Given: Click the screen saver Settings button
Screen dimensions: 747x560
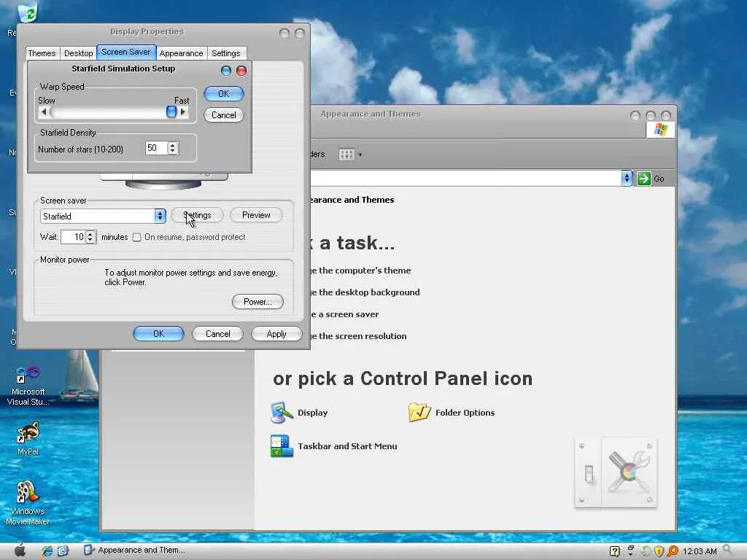Looking at the screenshot, I should click(x=197, y=215).
